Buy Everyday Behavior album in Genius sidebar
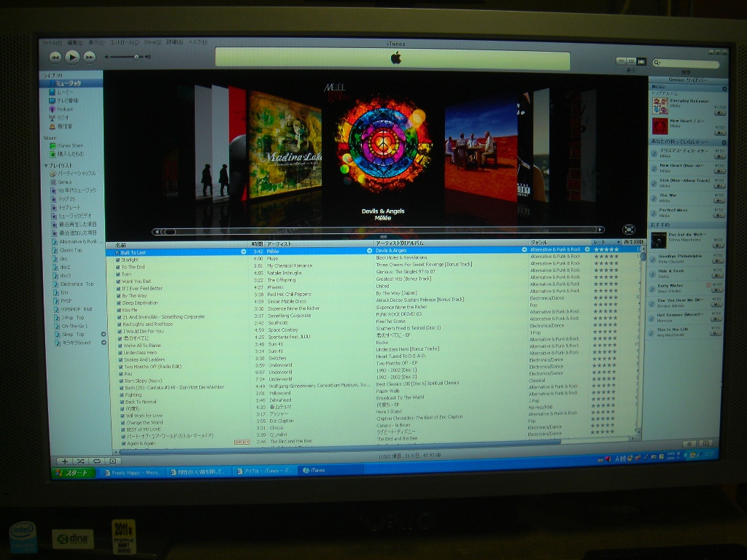 (x=719, y=113)
